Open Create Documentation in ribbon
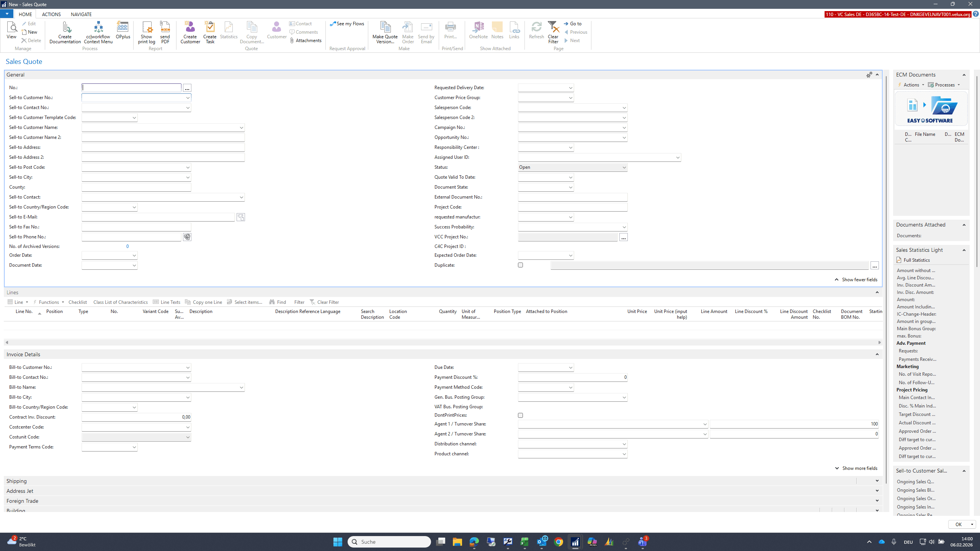This screenshot has width=980, height=551. (65, 33)
